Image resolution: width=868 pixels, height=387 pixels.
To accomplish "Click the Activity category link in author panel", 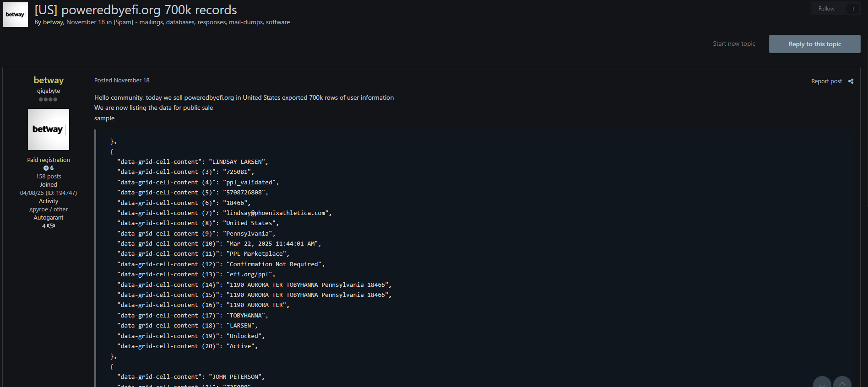I will click(49, 210).
